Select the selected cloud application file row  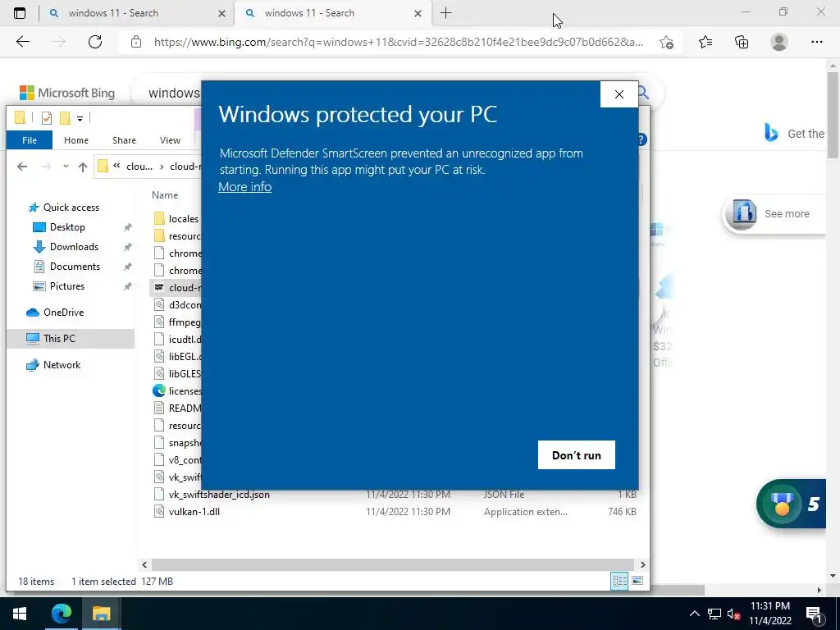click(x=177, y=288)
